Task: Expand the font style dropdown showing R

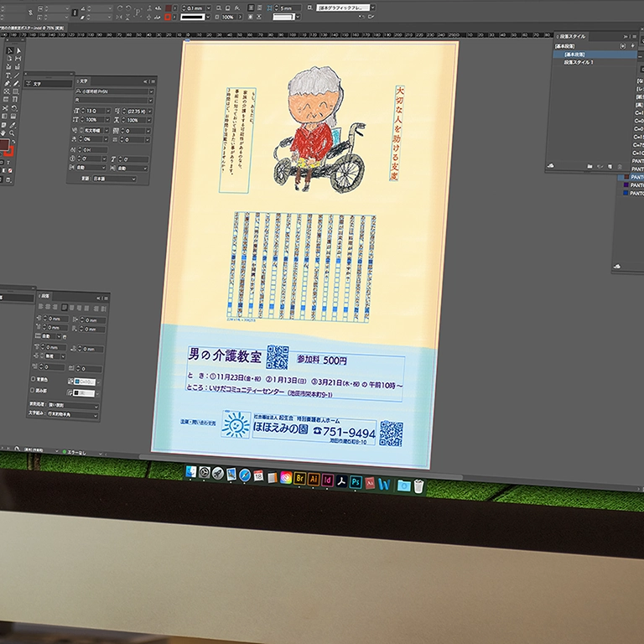Action: (113, 100)
